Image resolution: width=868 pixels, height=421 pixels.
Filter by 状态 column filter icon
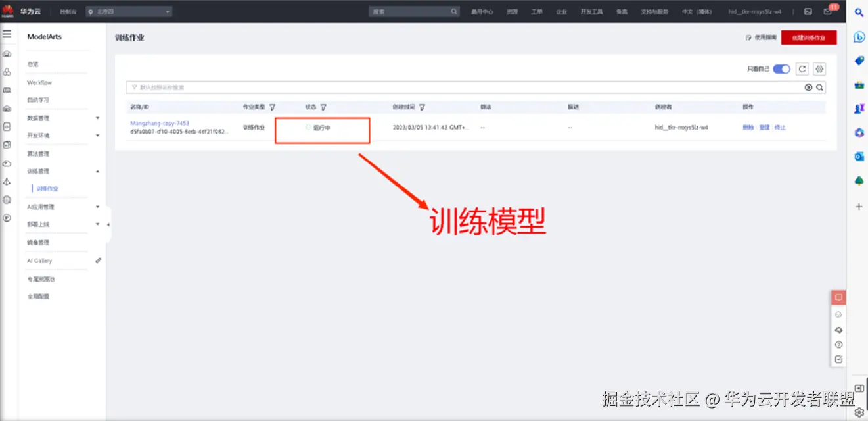323,107
